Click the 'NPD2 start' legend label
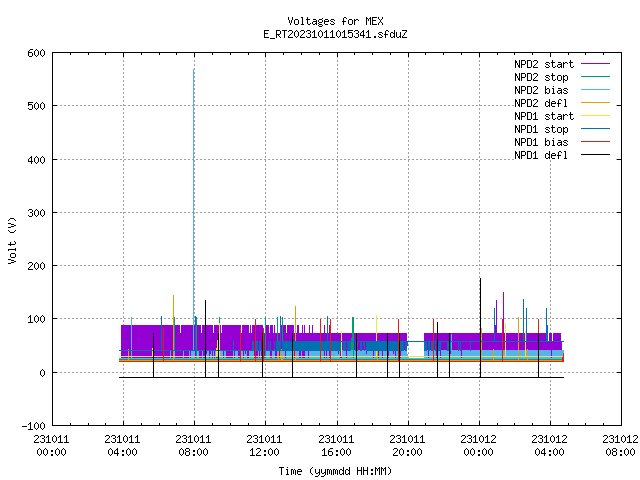 click(544, 64)
